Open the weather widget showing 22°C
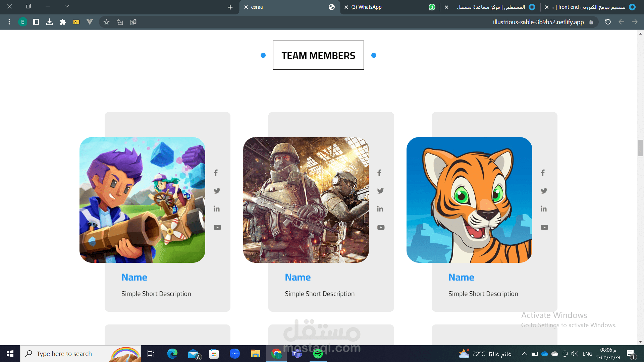The height and width of the screenshot is (362, 644). [x=485, y=354]
